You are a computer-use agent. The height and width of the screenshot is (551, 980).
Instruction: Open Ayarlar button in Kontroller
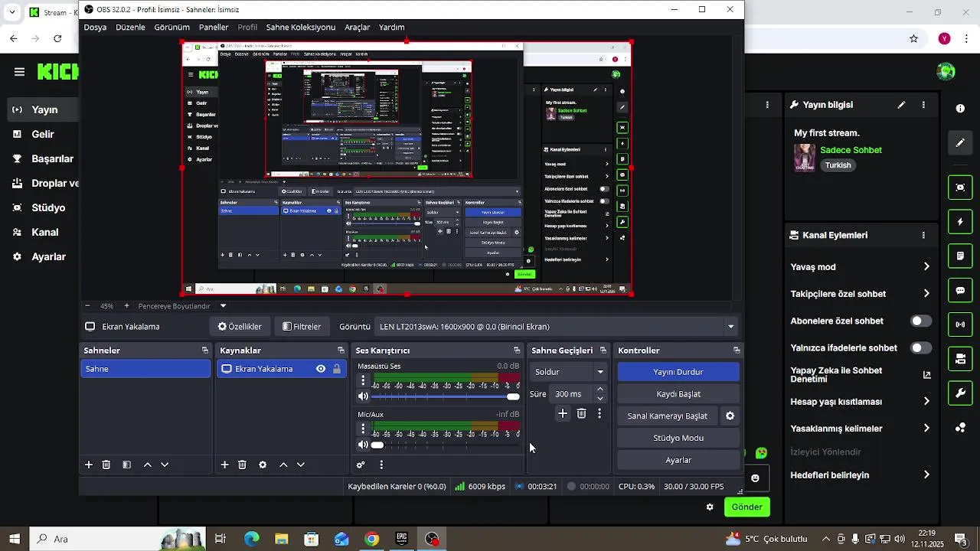click(x=678, y=461)
